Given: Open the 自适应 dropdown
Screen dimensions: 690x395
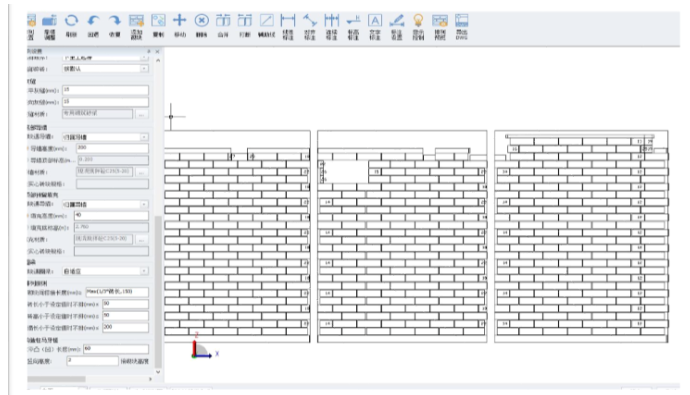Looking at the screenshot, I should click(144, 271).
